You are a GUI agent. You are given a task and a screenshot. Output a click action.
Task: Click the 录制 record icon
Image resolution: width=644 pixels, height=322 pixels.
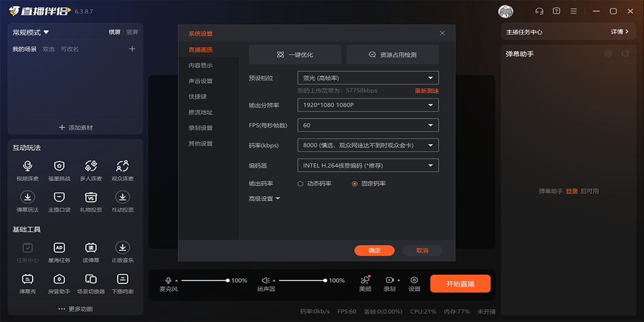point(390,280)
